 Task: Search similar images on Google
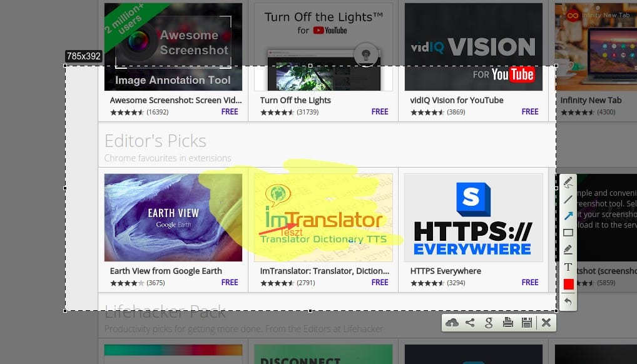click(x=489, y=323)
